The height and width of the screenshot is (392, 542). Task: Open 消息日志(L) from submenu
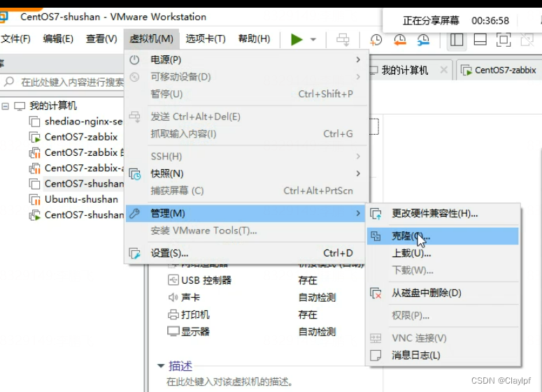tap(443, 355)
